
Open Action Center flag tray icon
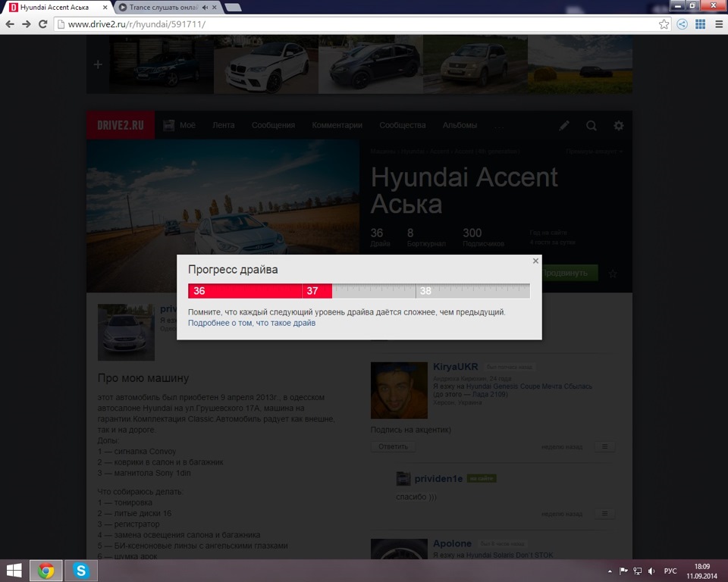pyautogui.click(x=623, y=571)
